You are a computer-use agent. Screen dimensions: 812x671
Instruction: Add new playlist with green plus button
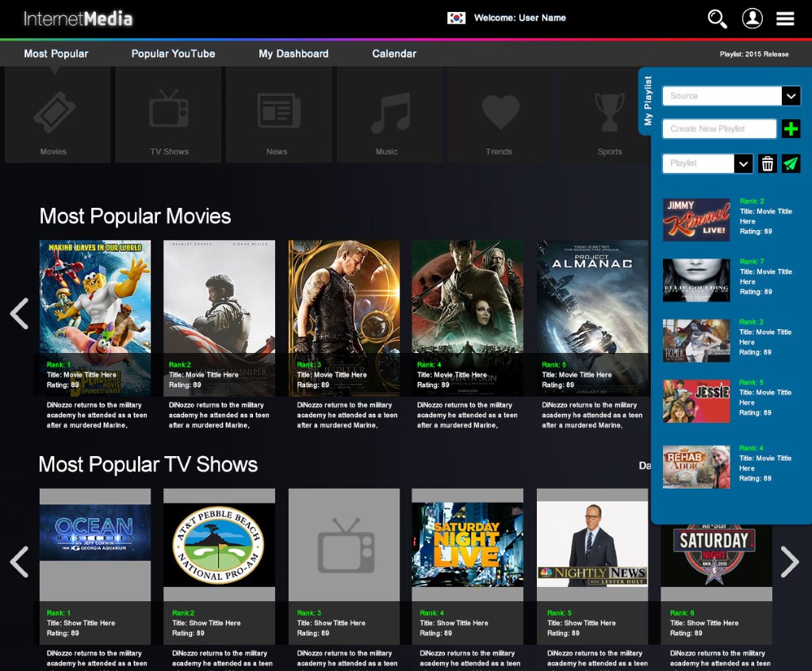(791, 128)
